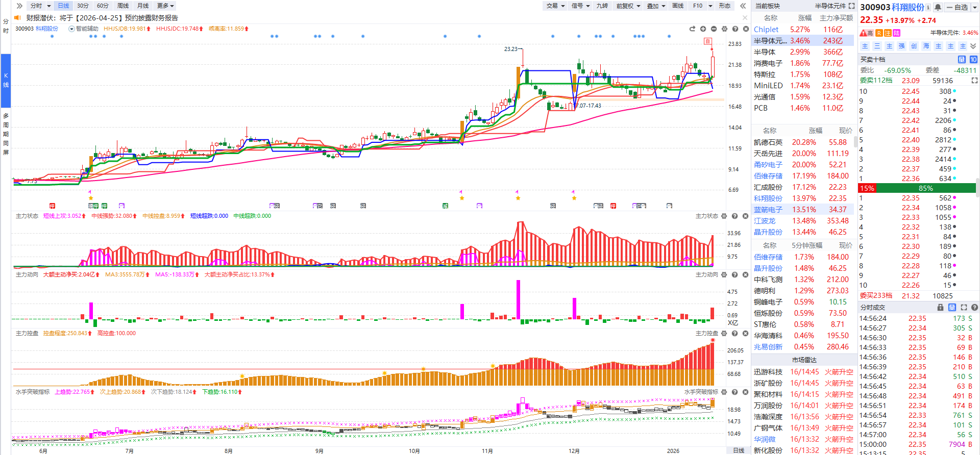Expand 当前板块 panel with fullscreen icon
Viewport: 980px width, 455px height.
[x=851, y=6]
